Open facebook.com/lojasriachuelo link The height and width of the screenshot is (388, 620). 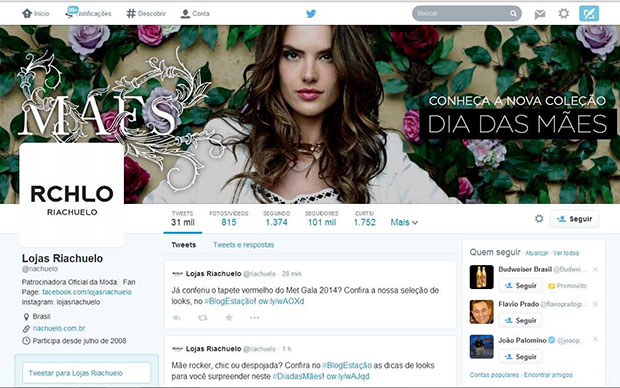(x=87, y=292)
